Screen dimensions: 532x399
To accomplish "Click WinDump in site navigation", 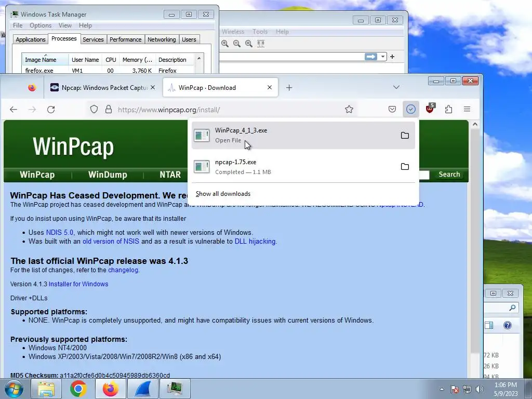I will [108, 175].
